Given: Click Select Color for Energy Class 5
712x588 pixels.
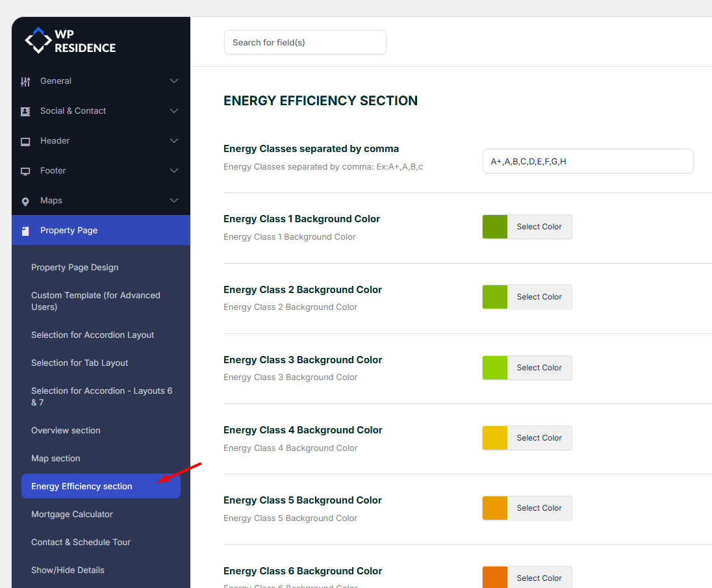Looking at the screenshot, I should 539,508.
